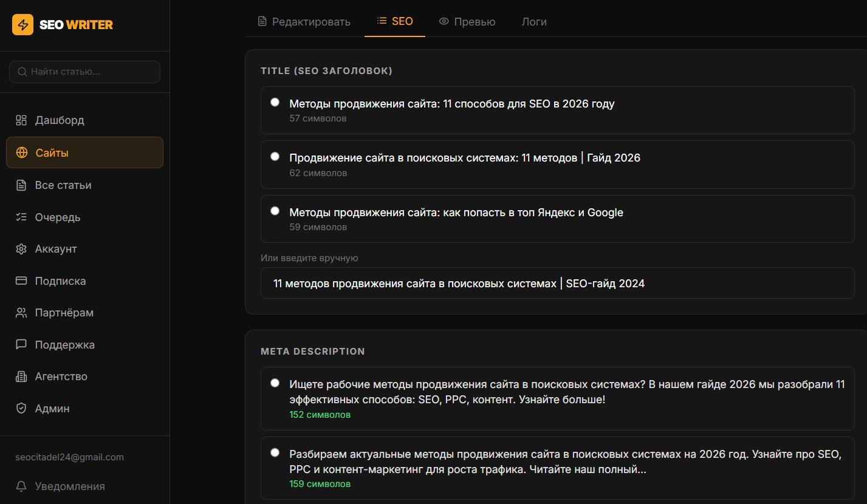Click the Превью tab eye icon
Screen dimensions: 867x504
[x=444, y=21]
